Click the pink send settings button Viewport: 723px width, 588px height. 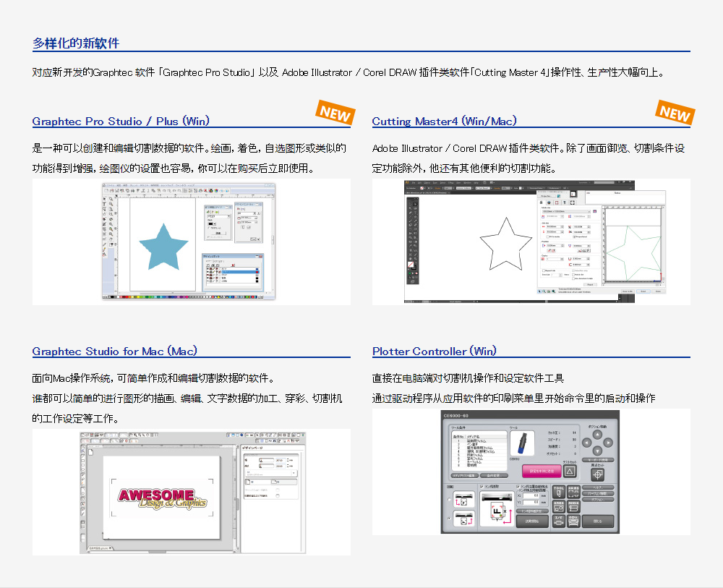tap(542, 472)
